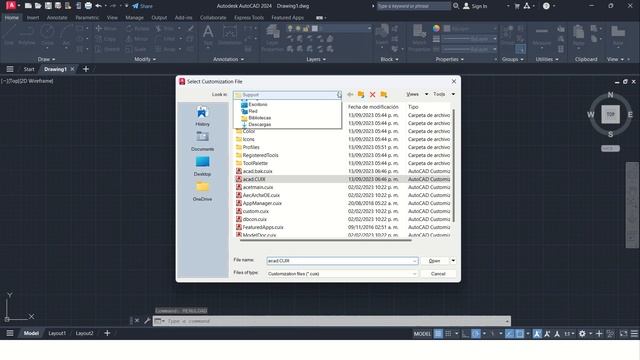Click Share in the title bar
Screen dimensions: 640x360
(142, 6)
